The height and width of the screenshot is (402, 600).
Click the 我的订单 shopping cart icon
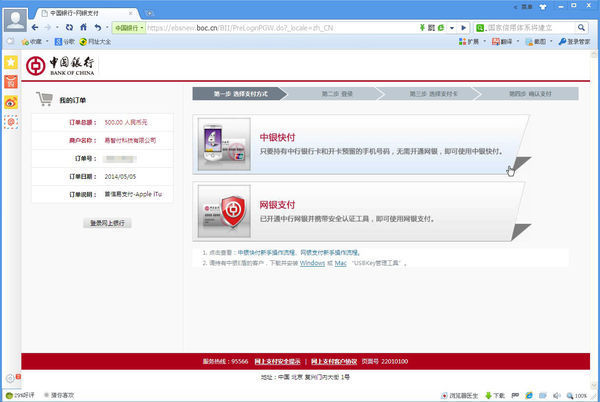44,99
